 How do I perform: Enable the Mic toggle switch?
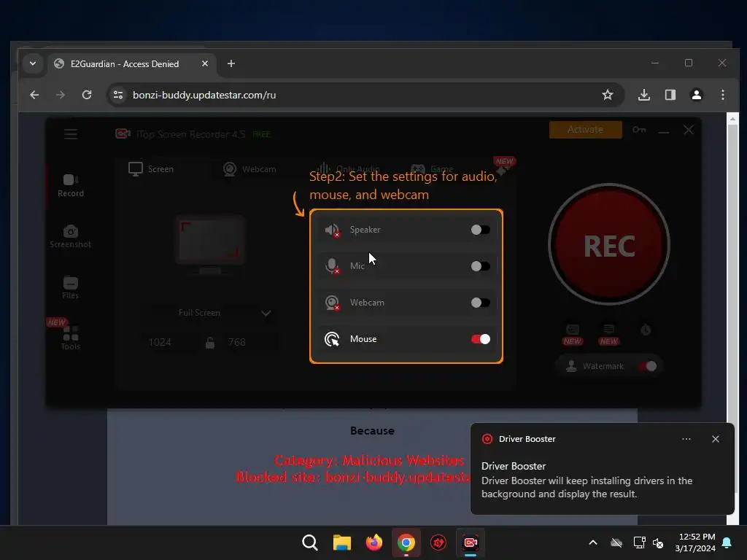[480, 266]
